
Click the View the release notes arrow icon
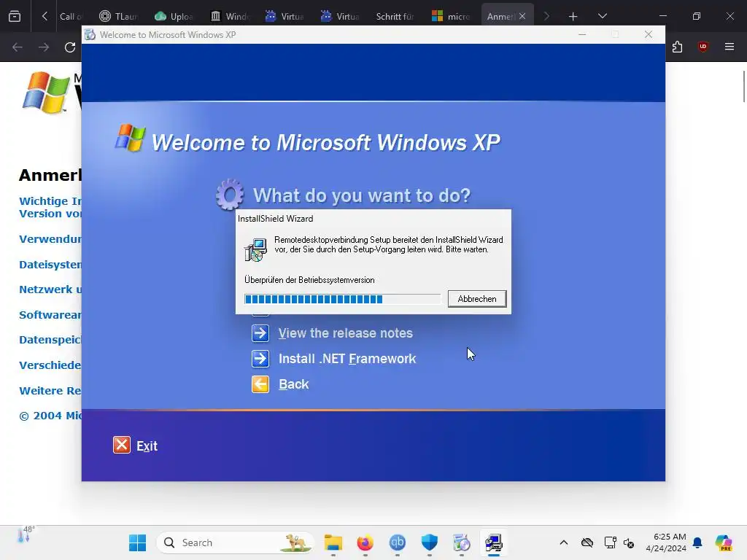[x=260, y=332]
